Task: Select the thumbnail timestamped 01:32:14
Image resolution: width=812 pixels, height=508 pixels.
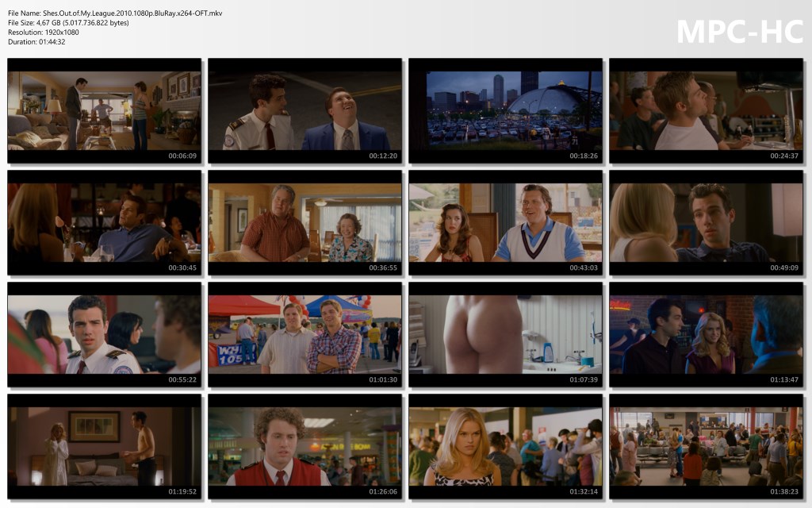Action: (x=505, y=446)
